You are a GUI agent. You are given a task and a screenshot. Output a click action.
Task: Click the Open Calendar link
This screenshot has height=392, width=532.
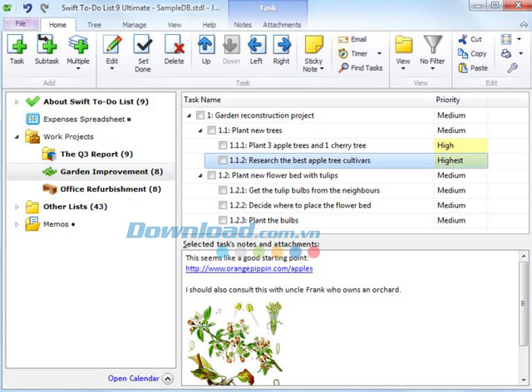[x=133, y=378]
